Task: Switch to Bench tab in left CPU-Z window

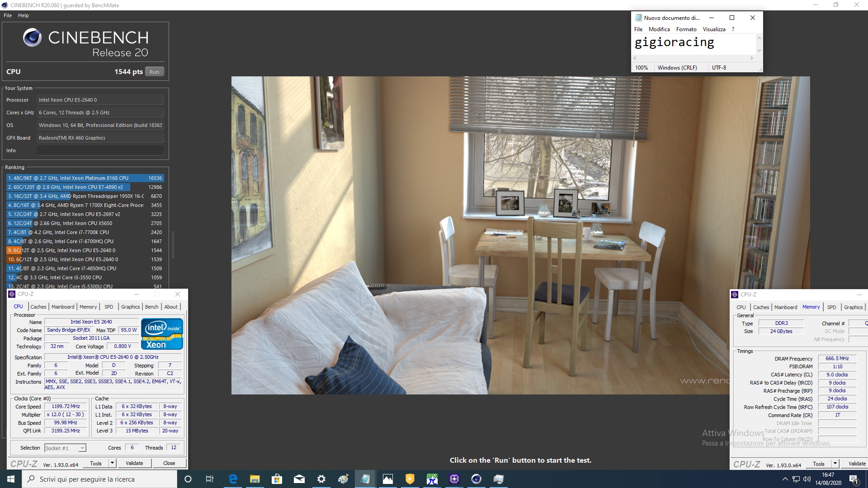Action: point(152,307)
